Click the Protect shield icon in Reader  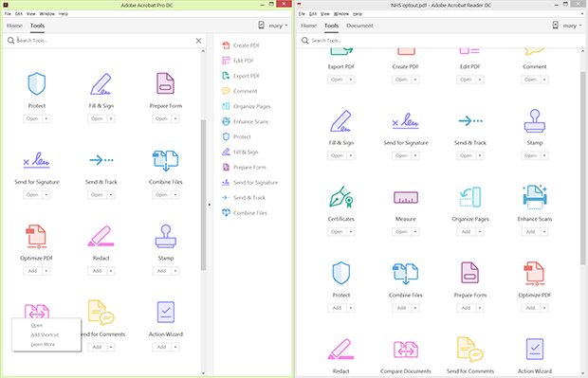341,273
